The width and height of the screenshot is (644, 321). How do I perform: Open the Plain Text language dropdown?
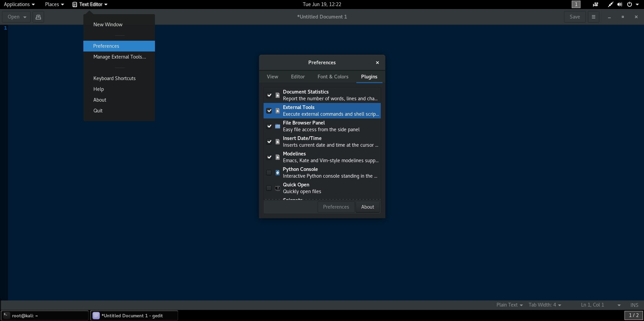click(509, 305)
